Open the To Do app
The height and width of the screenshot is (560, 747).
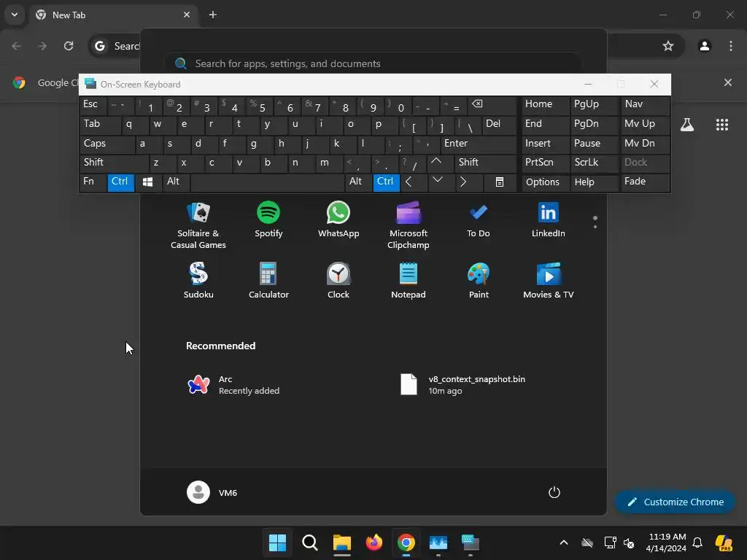(479, 219)
